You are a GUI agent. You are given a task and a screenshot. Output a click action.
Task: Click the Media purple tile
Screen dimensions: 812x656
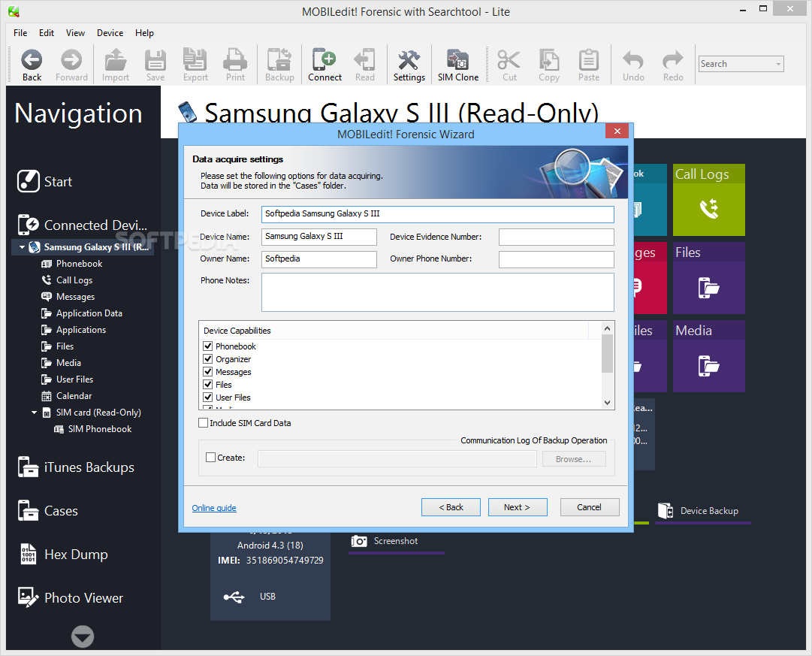point(709,356)
